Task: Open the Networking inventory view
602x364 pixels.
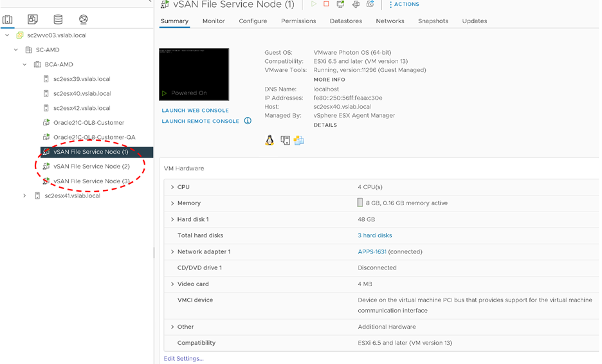Action: point(83,19)
